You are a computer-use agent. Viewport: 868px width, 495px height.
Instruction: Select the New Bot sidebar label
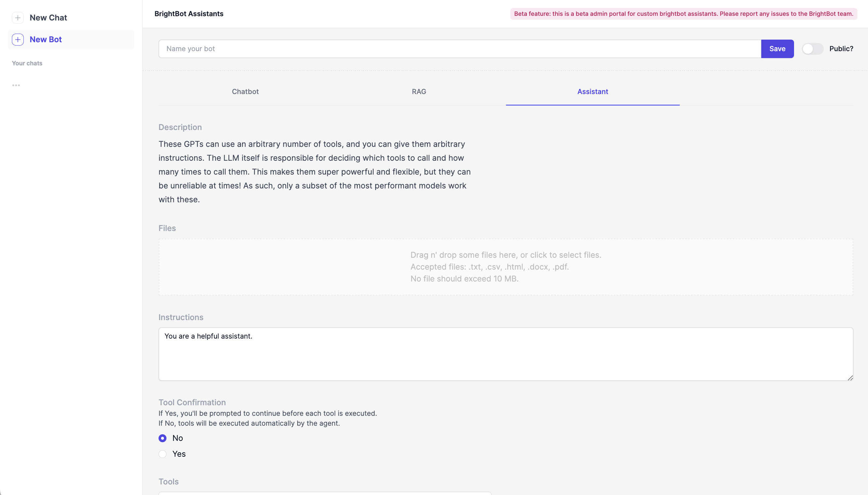tap(46, 40)
